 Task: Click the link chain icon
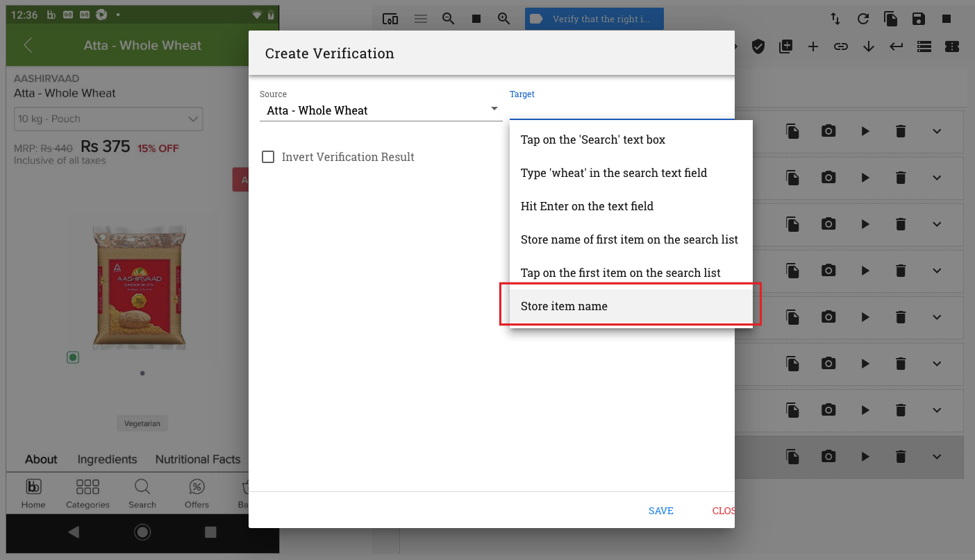[x=841, y=46]
